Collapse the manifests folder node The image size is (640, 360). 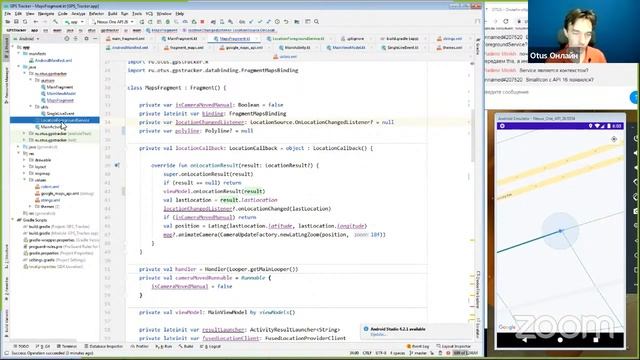19,54
